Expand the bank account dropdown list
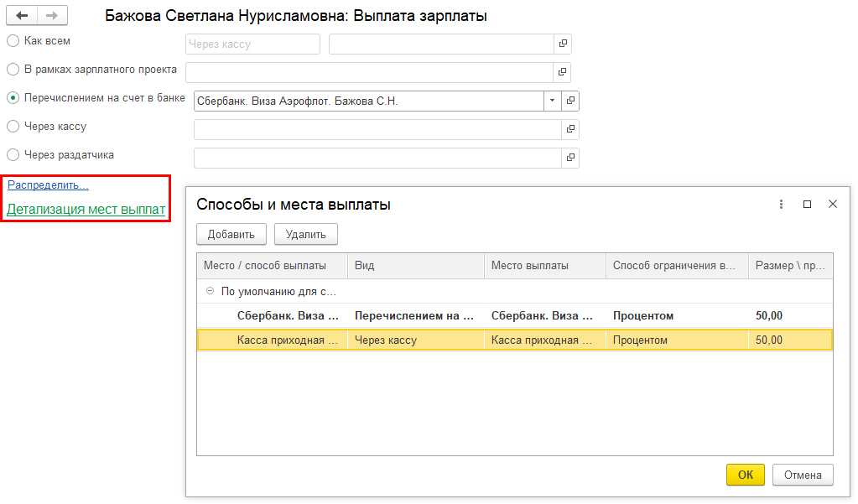 [x=552, y=101]
